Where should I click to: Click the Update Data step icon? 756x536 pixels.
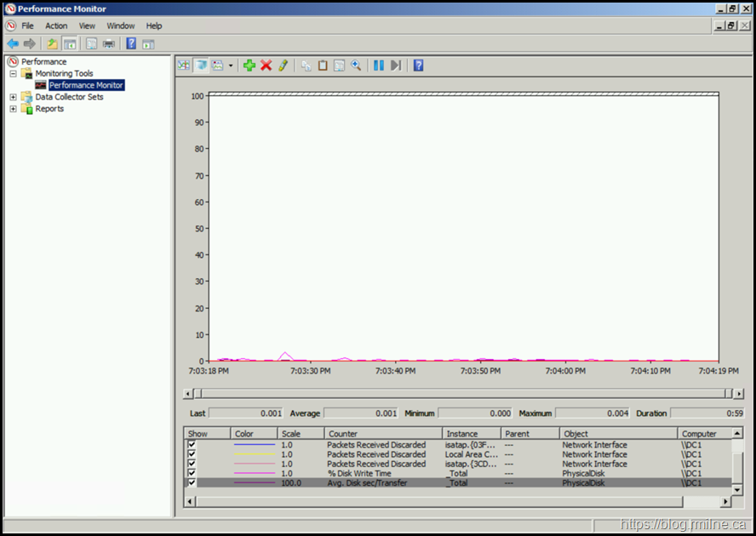click(x=396, y=66)
